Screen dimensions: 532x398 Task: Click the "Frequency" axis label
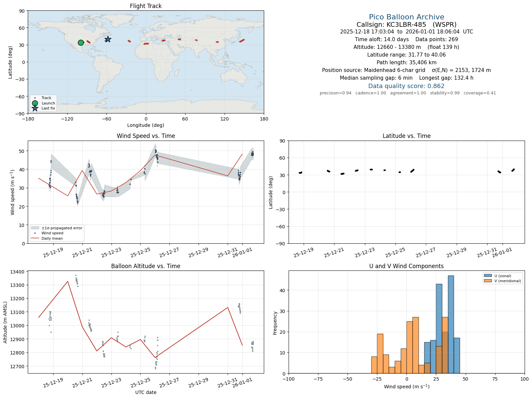click(x=275, y=323)
